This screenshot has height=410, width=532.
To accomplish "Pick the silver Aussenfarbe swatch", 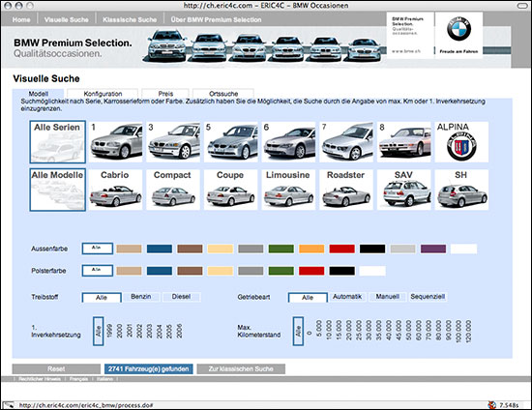I will pos(402,249).
